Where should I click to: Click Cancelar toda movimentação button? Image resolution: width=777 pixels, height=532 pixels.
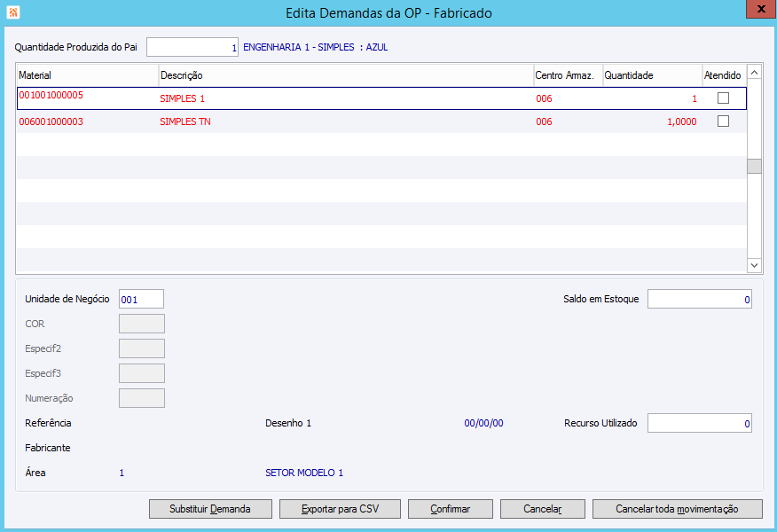tap(678, 509)
